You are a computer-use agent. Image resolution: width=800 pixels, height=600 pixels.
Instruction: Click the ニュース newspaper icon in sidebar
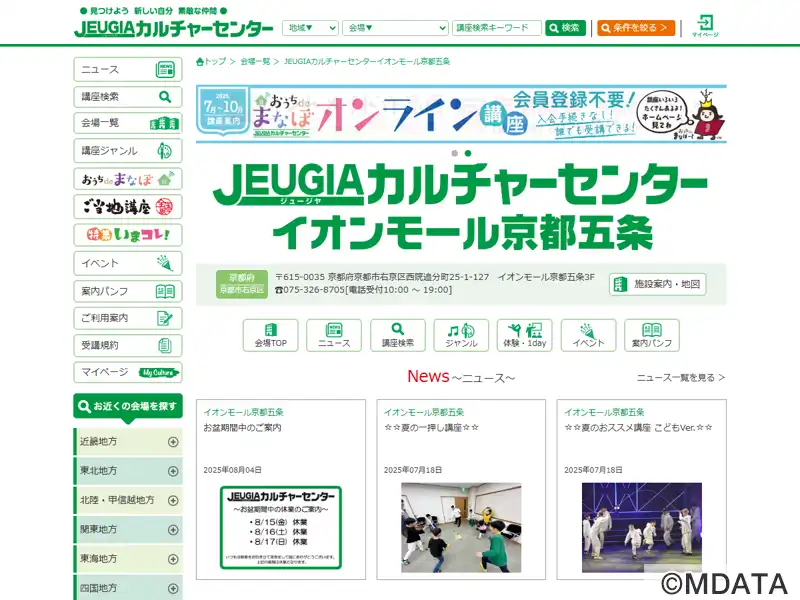coord(165,69)
